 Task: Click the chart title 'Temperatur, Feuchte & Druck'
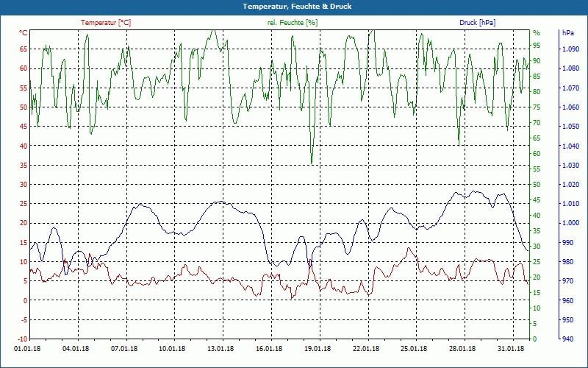[297, 7]
